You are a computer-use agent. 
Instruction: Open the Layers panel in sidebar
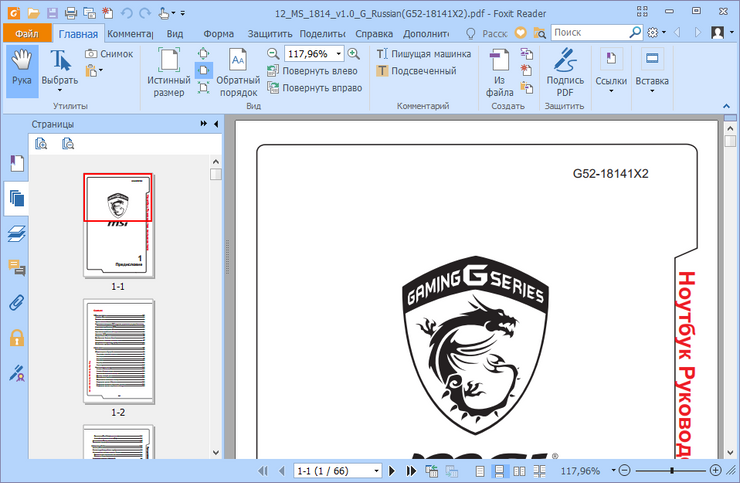(17, 234)
